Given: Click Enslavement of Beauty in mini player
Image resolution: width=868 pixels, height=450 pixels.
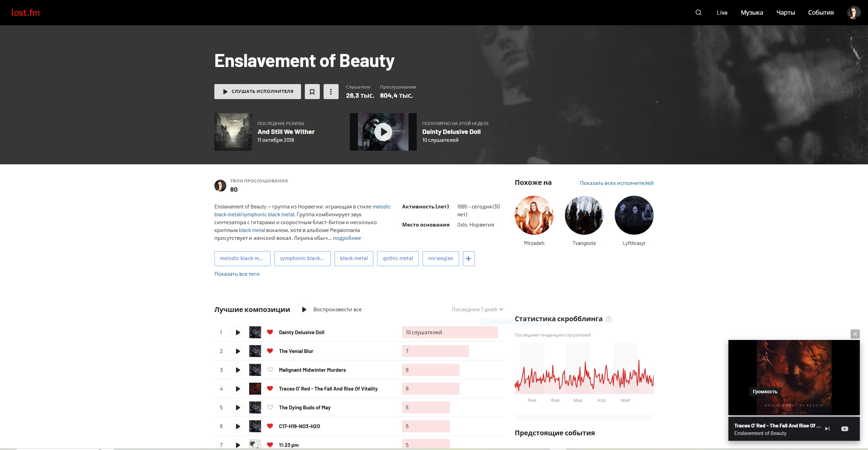Looking at the screenshot, I should [760, 433].
